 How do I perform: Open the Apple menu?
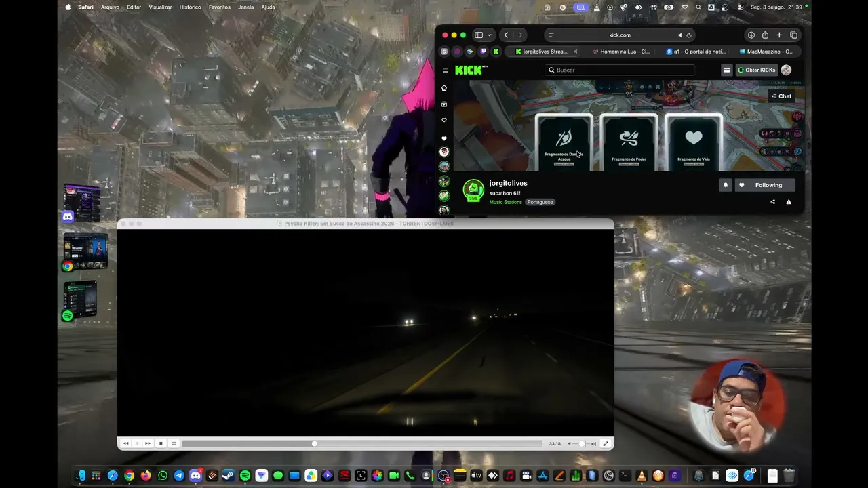click(x=68, y=7)
